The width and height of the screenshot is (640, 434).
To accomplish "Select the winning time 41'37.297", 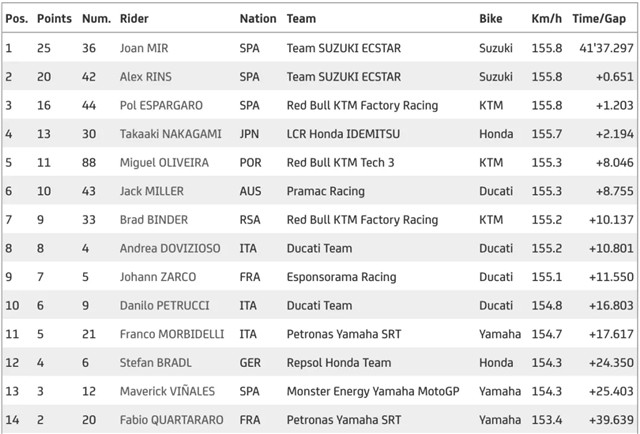I will 606,48.
